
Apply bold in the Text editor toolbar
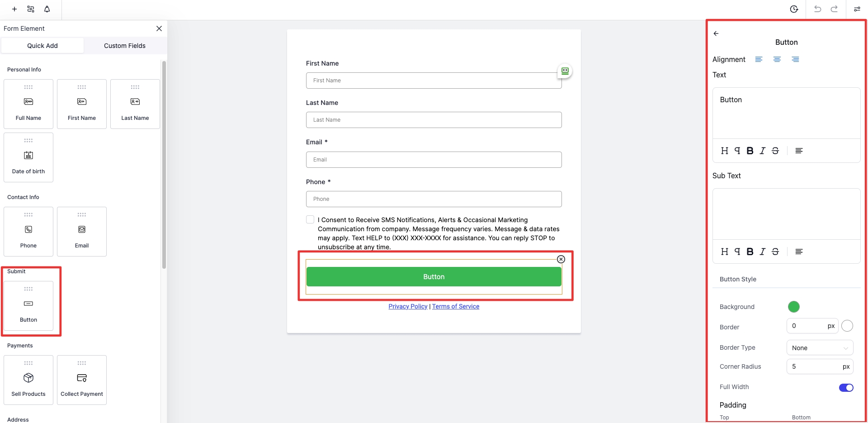pyautogui.click(x=750, y=151)
